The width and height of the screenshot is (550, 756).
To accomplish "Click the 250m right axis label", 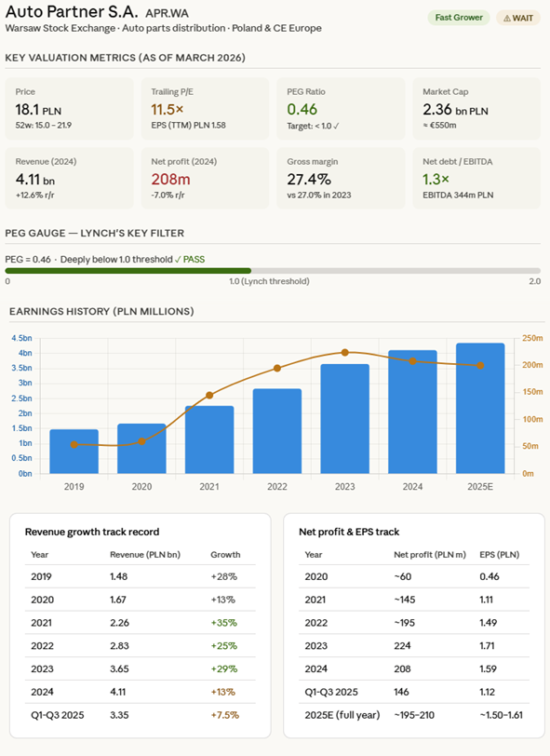I will pos(532,338).
